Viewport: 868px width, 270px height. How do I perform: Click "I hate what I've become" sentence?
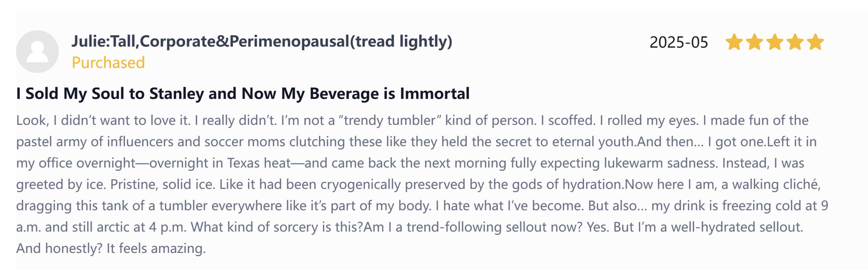click(x=510, y=206)
